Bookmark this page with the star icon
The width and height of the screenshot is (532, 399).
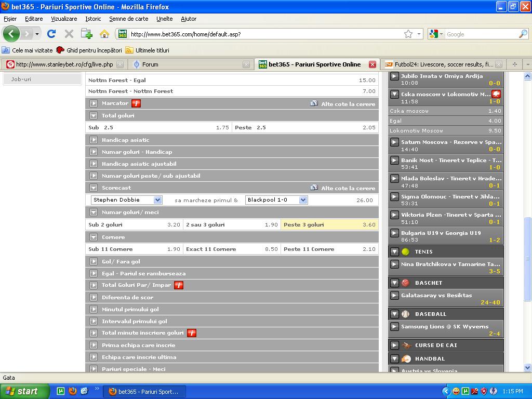tap(408, 34)
